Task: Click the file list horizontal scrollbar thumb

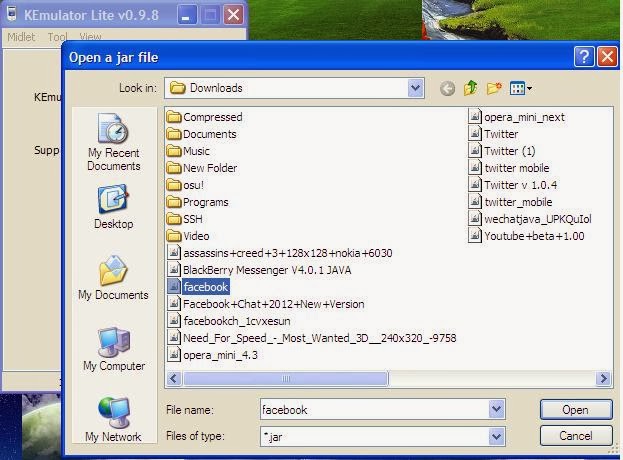Action: coord(285,379)
